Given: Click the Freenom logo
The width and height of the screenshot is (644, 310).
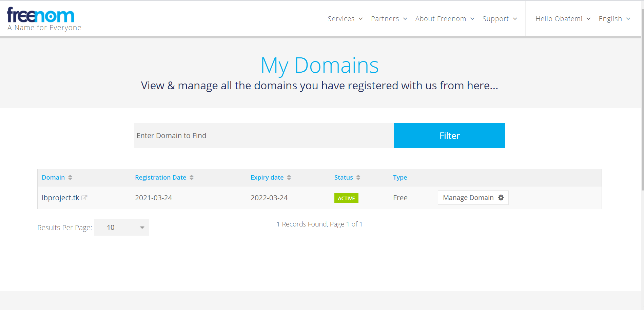Looking at the screenshot, I should tap(41, 15).
